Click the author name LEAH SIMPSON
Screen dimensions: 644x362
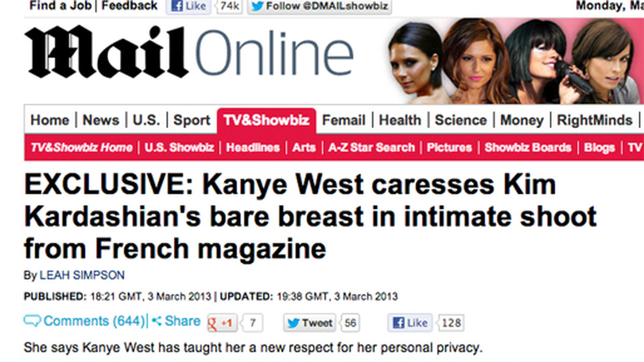82,276
